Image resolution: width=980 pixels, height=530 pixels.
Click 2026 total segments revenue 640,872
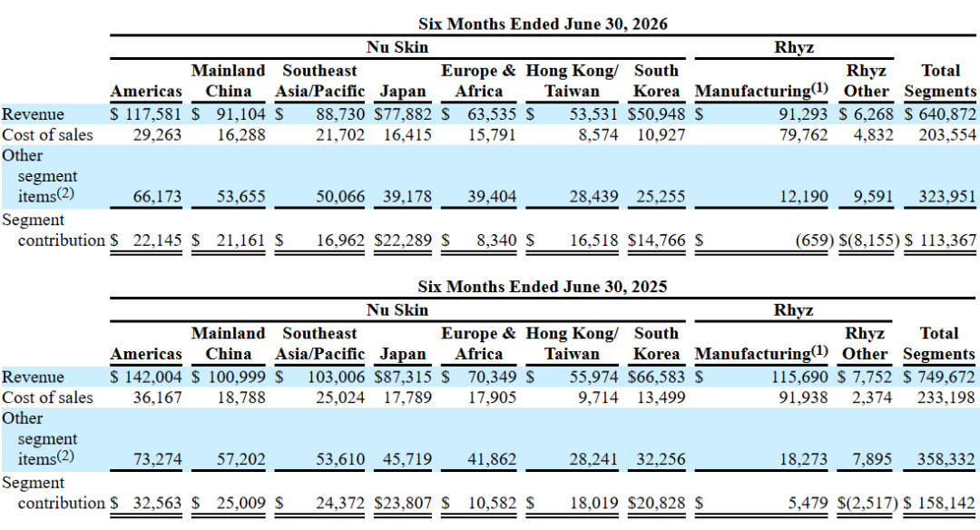pos(946,114)
